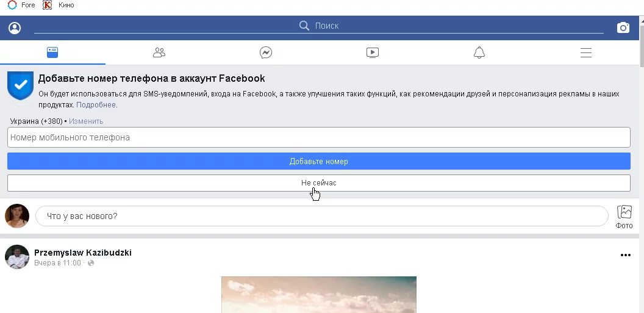Focus the Номер мобильного телефона field
The width and height of the screenshot is (644, 313).
[319, 137]
